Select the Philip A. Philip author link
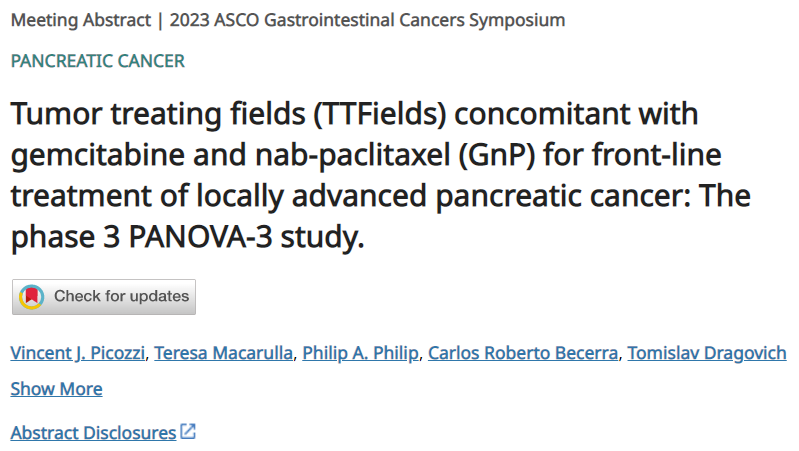This screenshot has width=799, height=451. [360, 353]
